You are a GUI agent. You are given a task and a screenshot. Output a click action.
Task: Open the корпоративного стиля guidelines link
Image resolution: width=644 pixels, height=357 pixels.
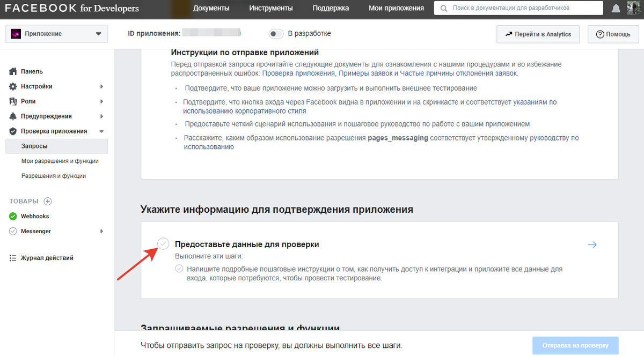370,106
